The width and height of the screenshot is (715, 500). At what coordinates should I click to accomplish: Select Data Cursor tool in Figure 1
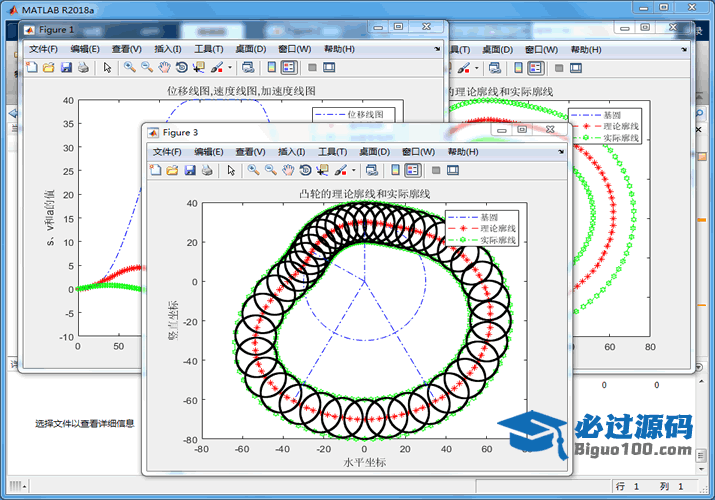[199, 67]
